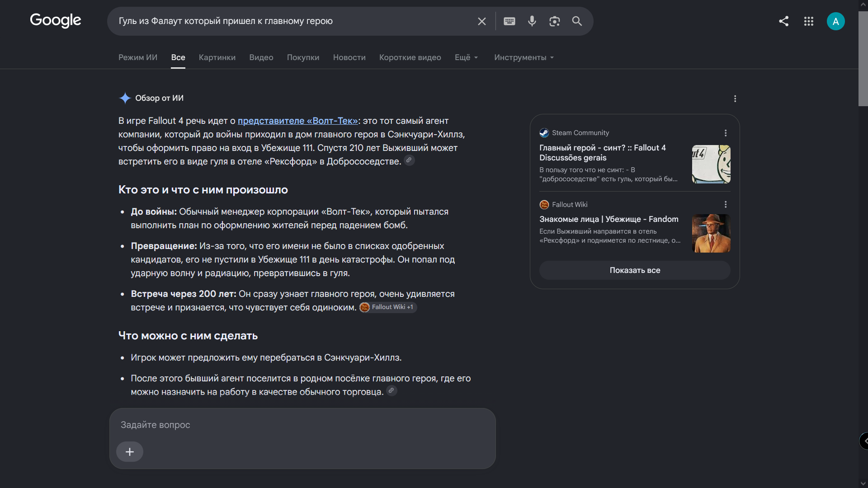Switch to the Картинки tab
Image resolution: width=868 pixels, height=488 pixels.
pyautogui.click(x=217, y=57)
